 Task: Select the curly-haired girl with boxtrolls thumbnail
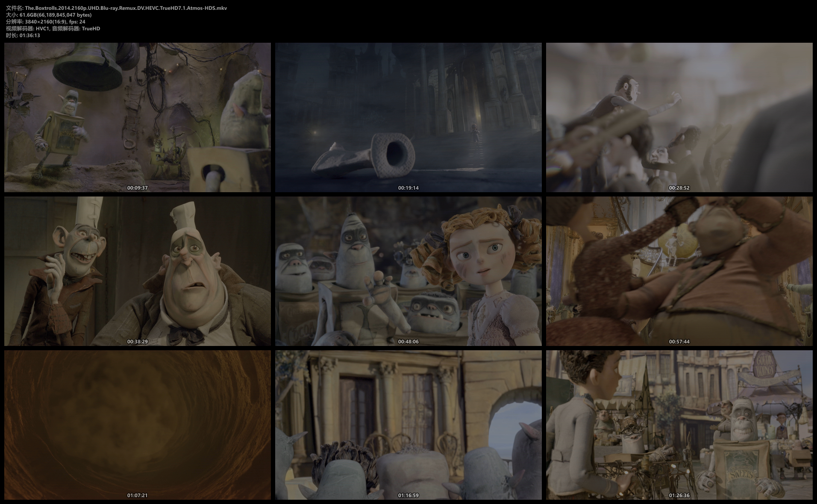pyautogui.click(x=408, y=271)
